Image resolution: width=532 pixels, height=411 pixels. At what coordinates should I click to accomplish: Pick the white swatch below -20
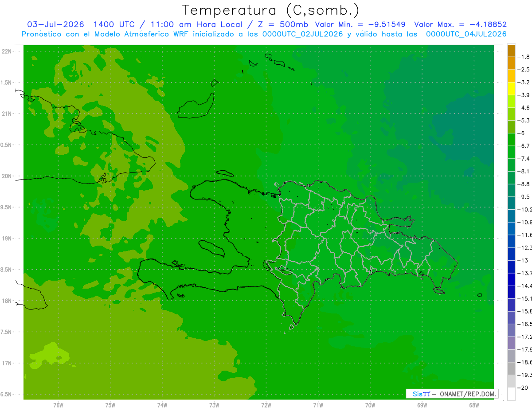[511, 394]
